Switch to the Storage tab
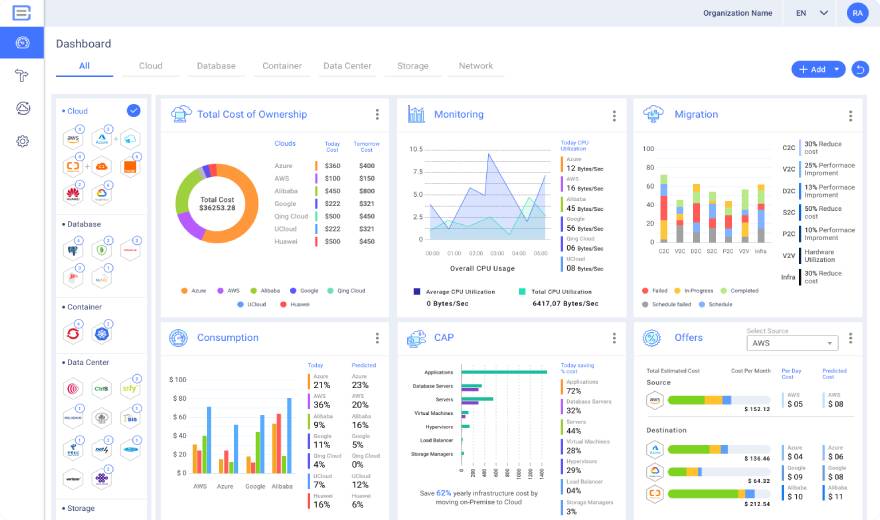Screen dimensions: 880x520 tap(412, 66)
